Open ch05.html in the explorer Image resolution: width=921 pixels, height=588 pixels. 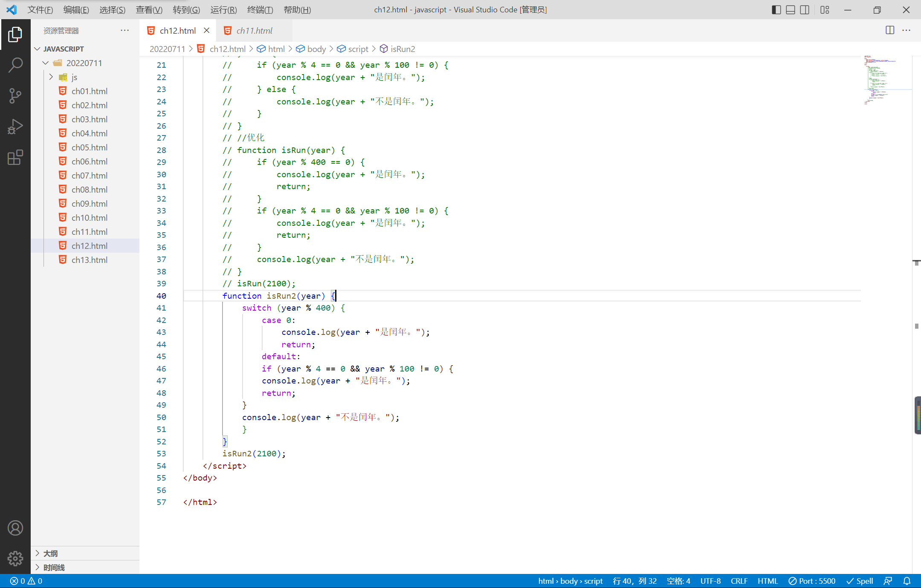pos(90,147)
